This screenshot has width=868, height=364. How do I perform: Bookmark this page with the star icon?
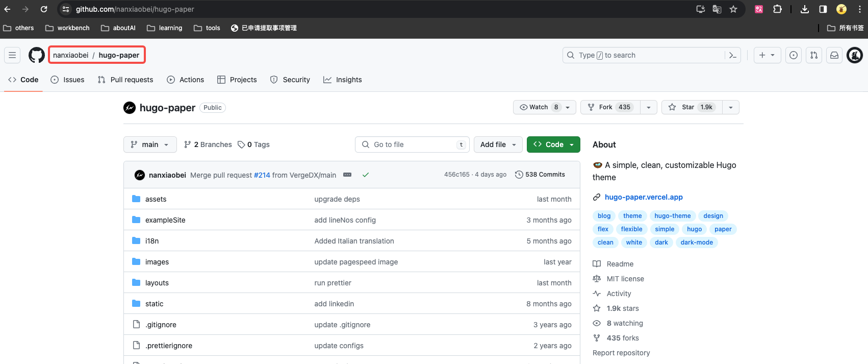tap(733, 9)
